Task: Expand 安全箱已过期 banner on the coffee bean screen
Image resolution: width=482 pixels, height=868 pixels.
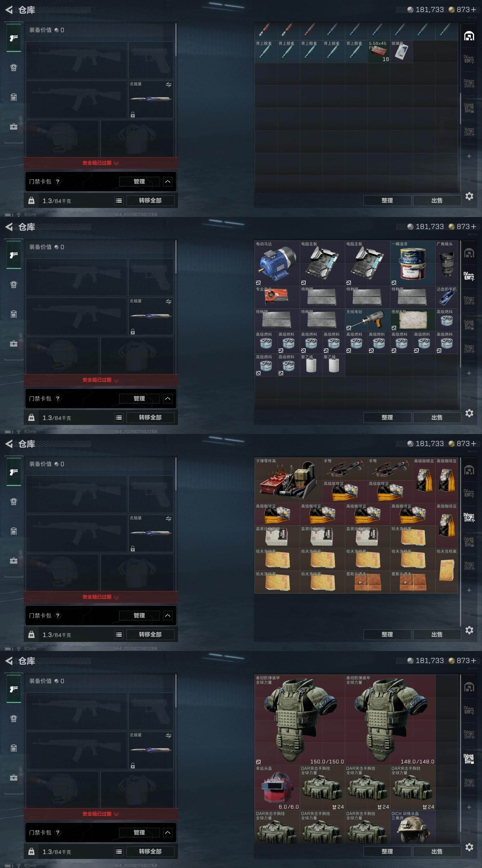Action: click(101, 597)
